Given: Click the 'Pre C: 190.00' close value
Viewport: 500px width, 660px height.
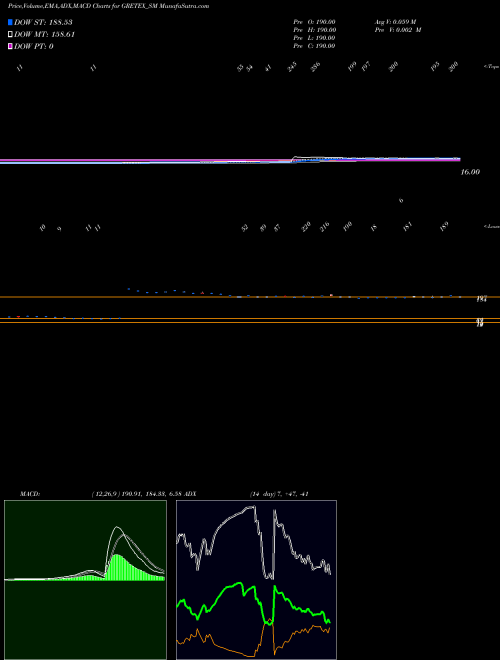Looking at the screenshot, I should pos(314,46).
